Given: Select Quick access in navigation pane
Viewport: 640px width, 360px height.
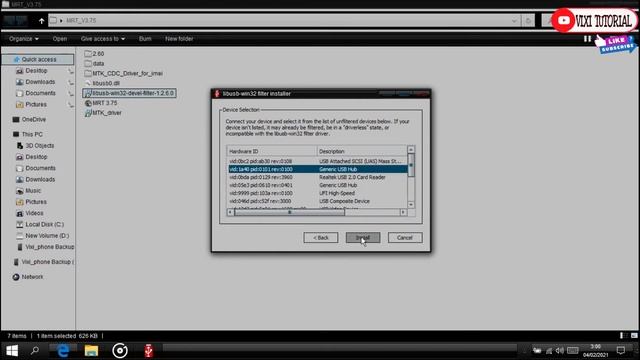Looking at the screenshot, I should tap(38, 60).
